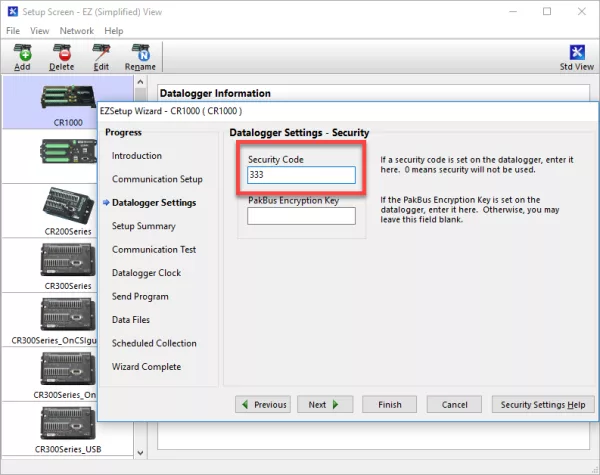The width and height of the screenshot is (600, 475).
Task: Maximize the Setup Screen window
Action: tap(547, 11)
